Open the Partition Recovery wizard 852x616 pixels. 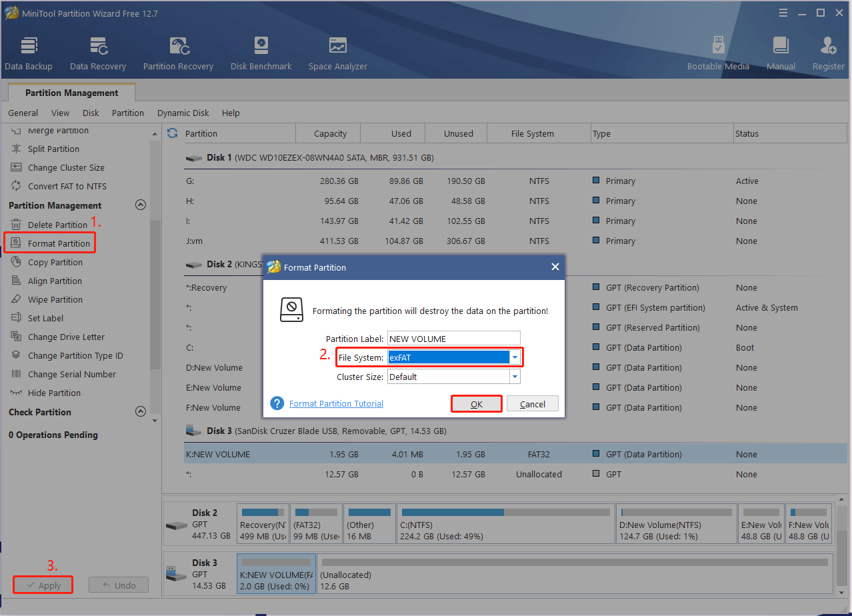[x=178, y=54]
